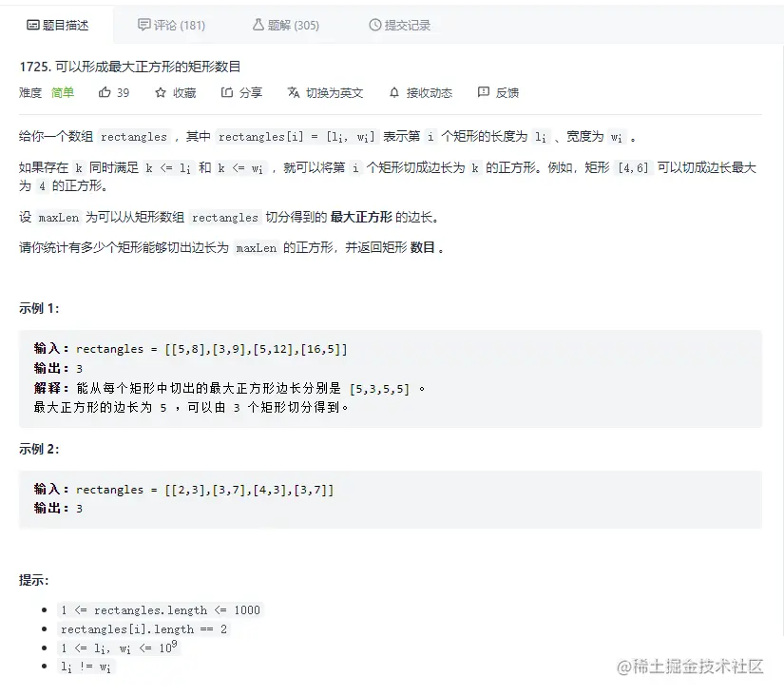Image resolution: width=784 pixels, height=696 pixels.
Task: Switch language via 切换为英文
Action: 335,93
